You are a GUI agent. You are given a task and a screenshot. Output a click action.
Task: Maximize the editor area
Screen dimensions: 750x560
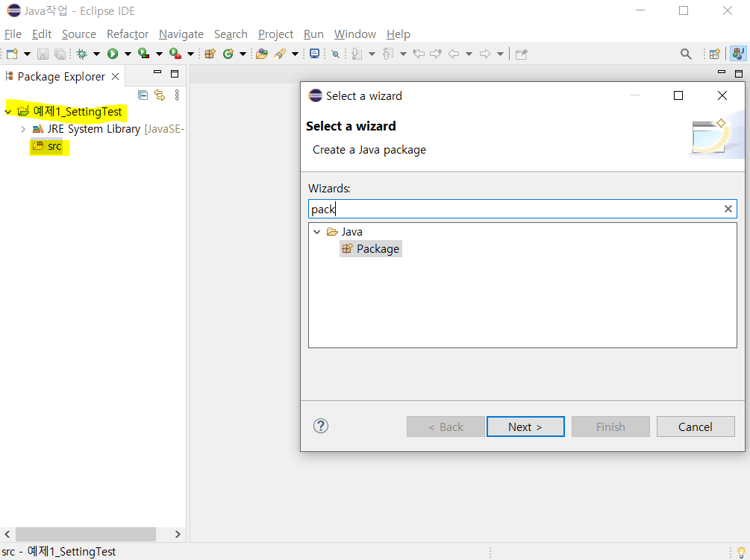click(739, 74)
